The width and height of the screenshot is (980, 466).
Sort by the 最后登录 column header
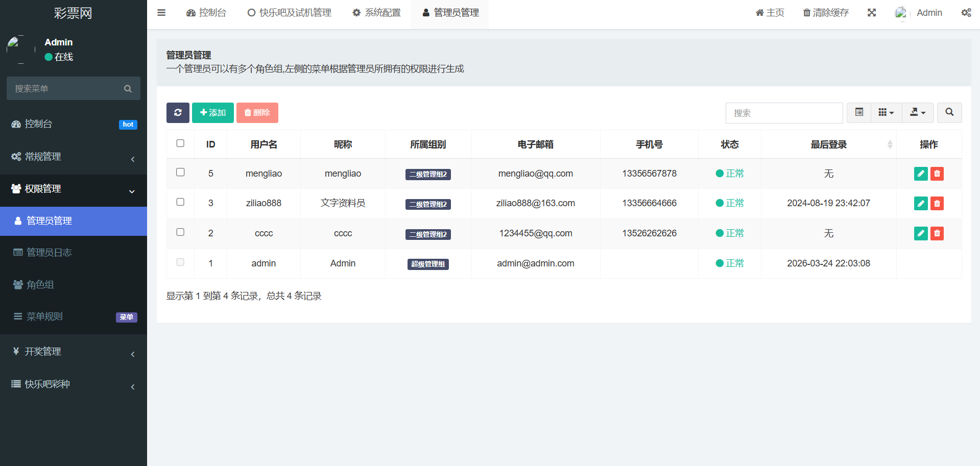[828, 144]
